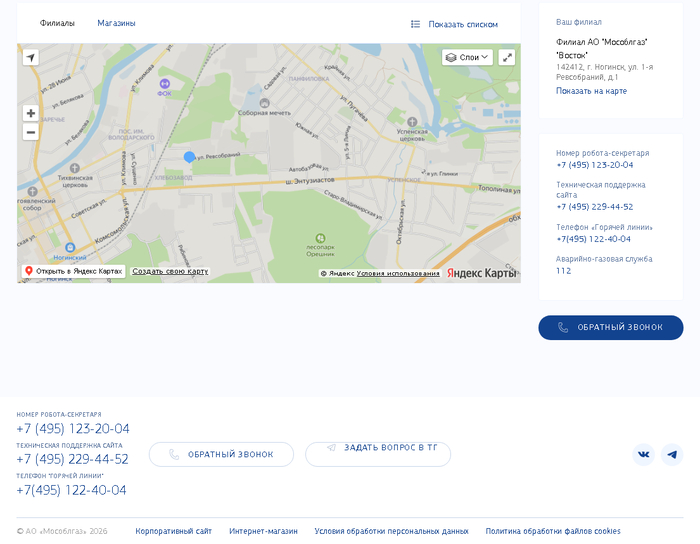This screenshot has width=700, height=544.
Task: Switch to the Филиалы tab
Action: pos(57,23)
